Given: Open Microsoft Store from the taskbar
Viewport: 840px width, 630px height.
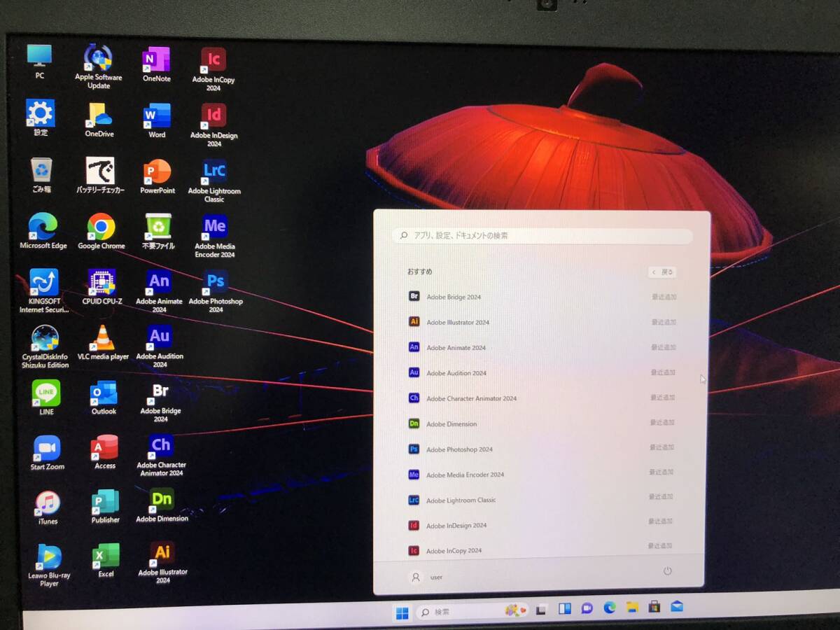Looking at the screenshot, I should click(x=654, y=606).
